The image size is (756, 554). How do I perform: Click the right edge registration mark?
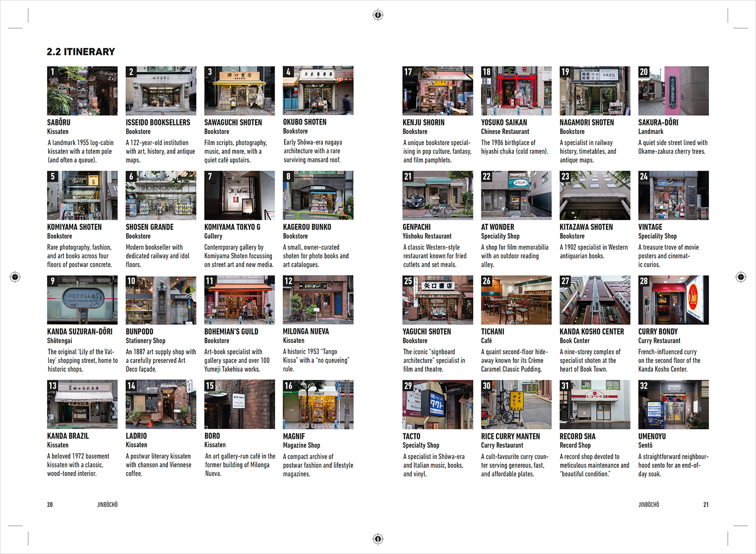(741, 277)
